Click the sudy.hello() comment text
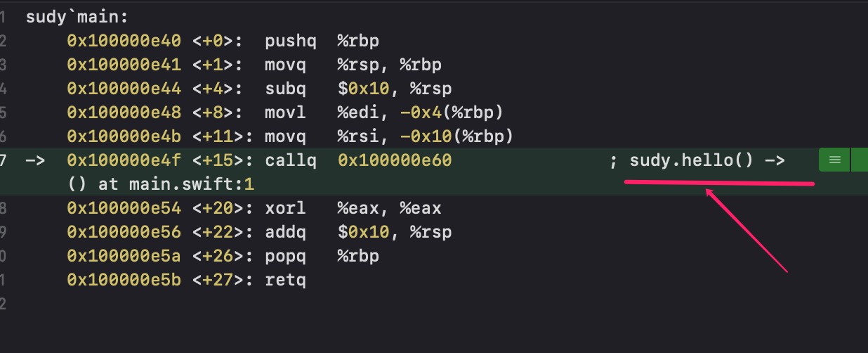868x353 pixels. click(692, 160)
